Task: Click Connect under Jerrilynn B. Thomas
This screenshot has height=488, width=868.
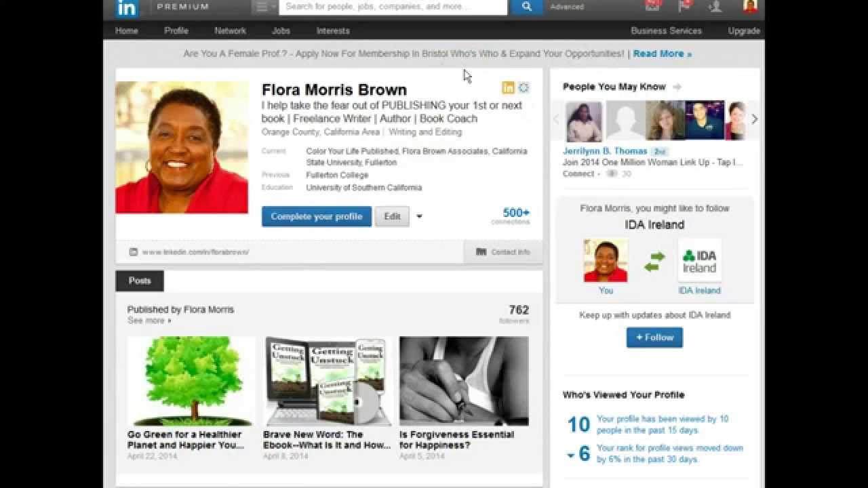Action: 578,174
